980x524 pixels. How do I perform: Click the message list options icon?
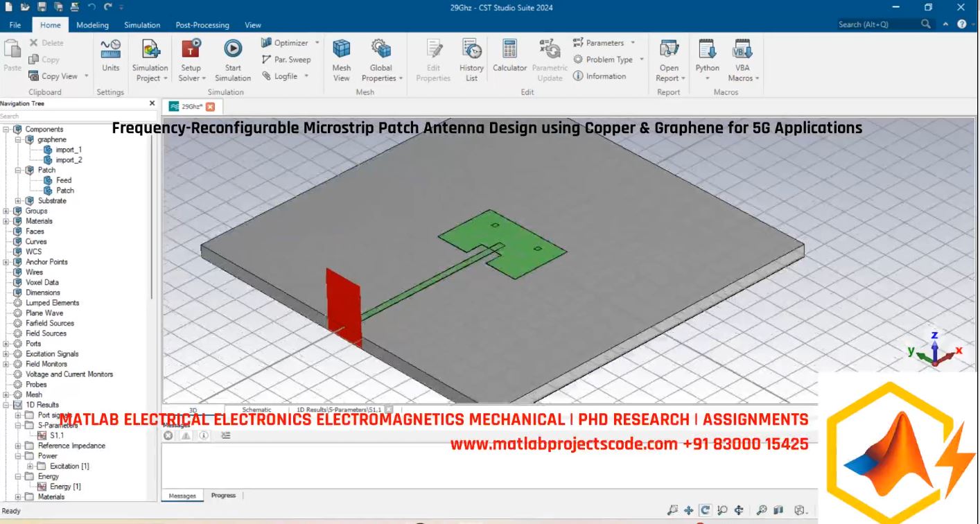pos(225,435)
